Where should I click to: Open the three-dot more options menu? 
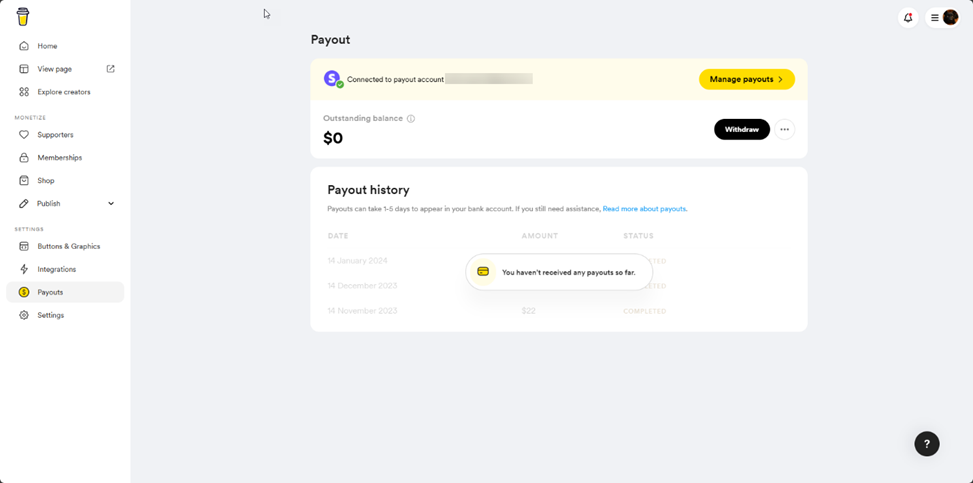[x=785, y=129]
